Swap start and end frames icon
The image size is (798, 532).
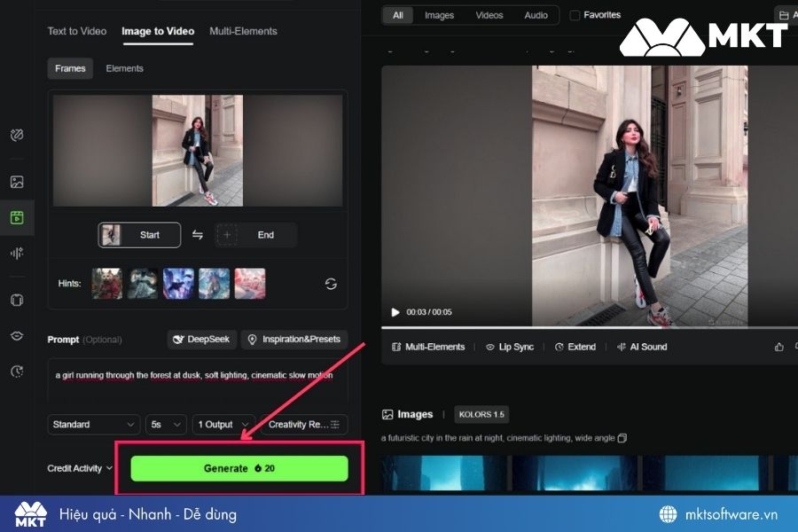(x=198, y=235)
